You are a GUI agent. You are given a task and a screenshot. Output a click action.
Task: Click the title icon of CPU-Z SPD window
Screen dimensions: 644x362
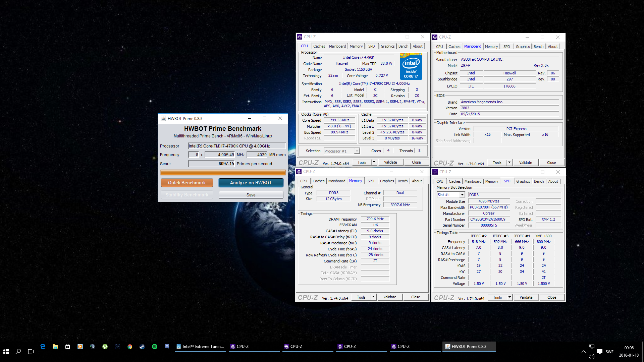pos(435,172)
